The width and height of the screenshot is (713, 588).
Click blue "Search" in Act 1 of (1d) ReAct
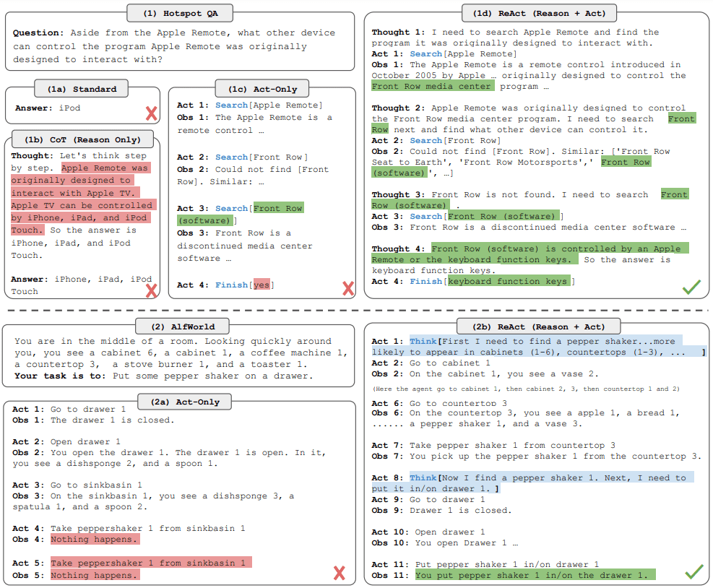pyautogui.click(x=426, y=53)
